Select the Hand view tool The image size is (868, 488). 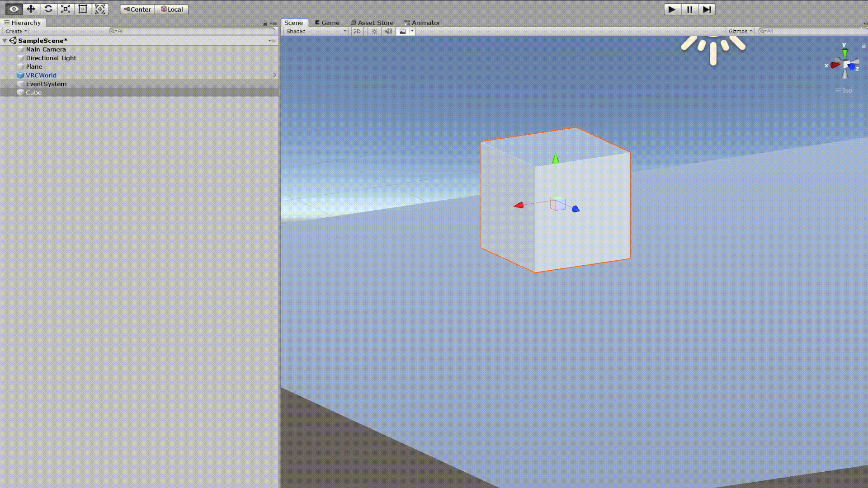(14, 9)
